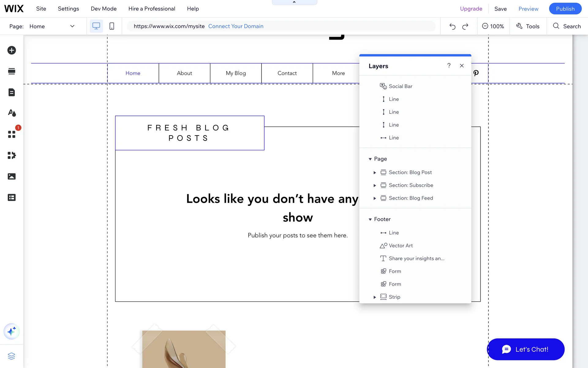
Task: Click the redo arrow icon
Action: tap(465, 26)
